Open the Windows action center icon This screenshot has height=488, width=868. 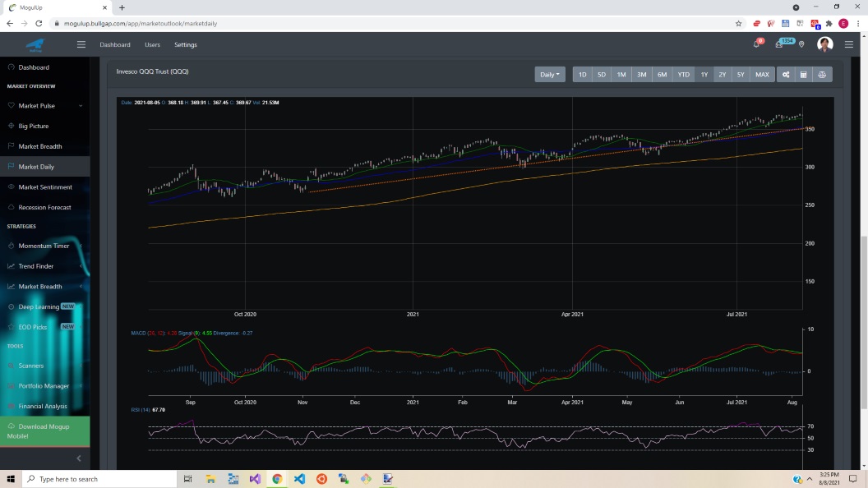tap(853, 479)
